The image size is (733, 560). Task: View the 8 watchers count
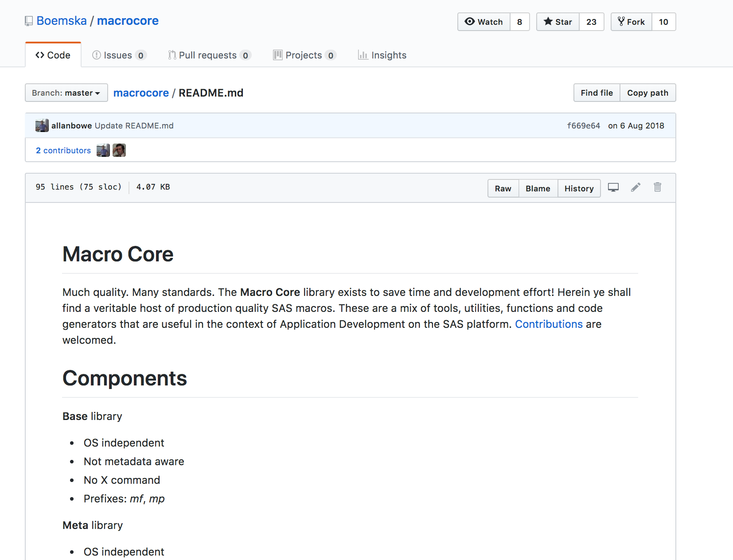point(520,22)
